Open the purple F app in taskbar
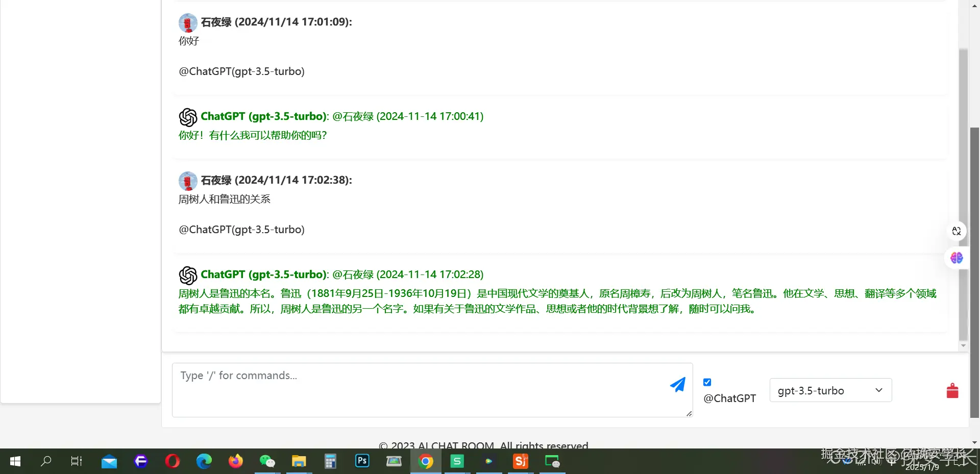Image resolution: width=980 pixels, height=474 pixels. click(x=140, y=462)
